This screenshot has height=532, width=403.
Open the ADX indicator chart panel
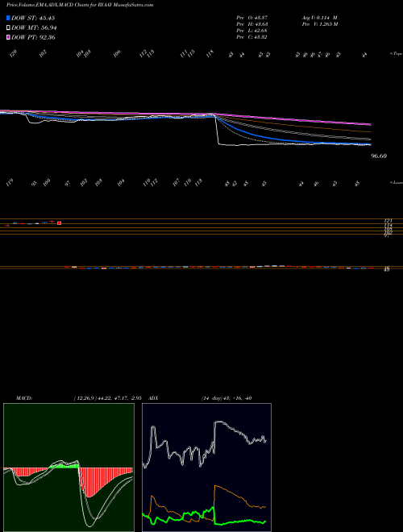(x=206, y=468)
